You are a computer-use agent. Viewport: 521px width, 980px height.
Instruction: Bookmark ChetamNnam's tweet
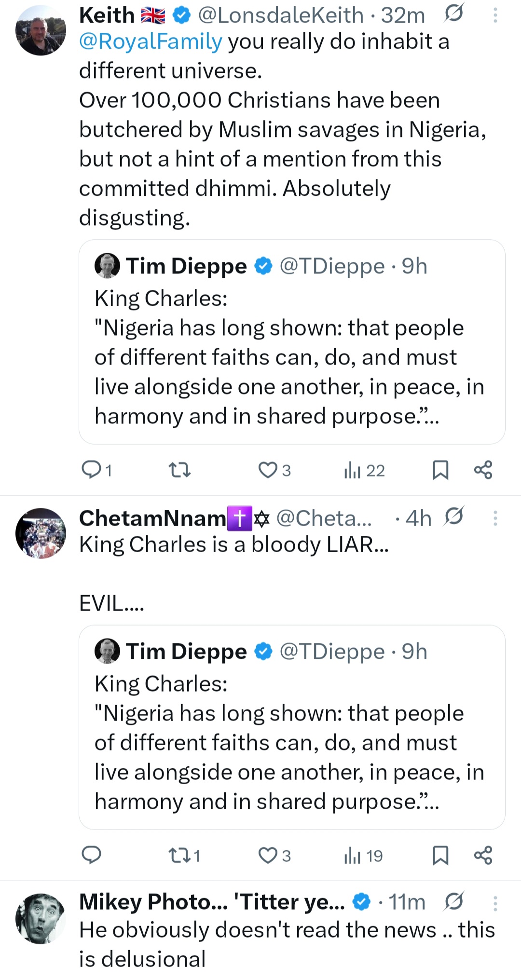click(440, 855)
